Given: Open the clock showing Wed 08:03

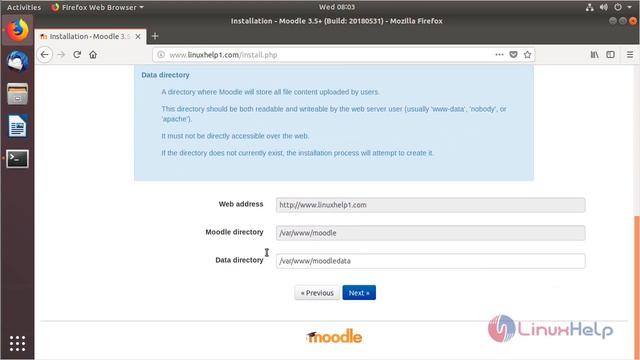Looking at the screenshot, I should [337, 7].
